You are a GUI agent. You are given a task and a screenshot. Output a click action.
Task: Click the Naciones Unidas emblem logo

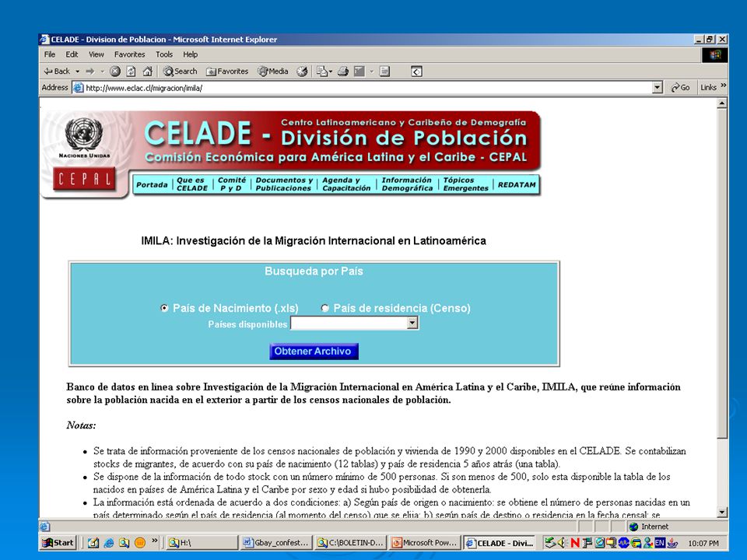click(84, 135)
